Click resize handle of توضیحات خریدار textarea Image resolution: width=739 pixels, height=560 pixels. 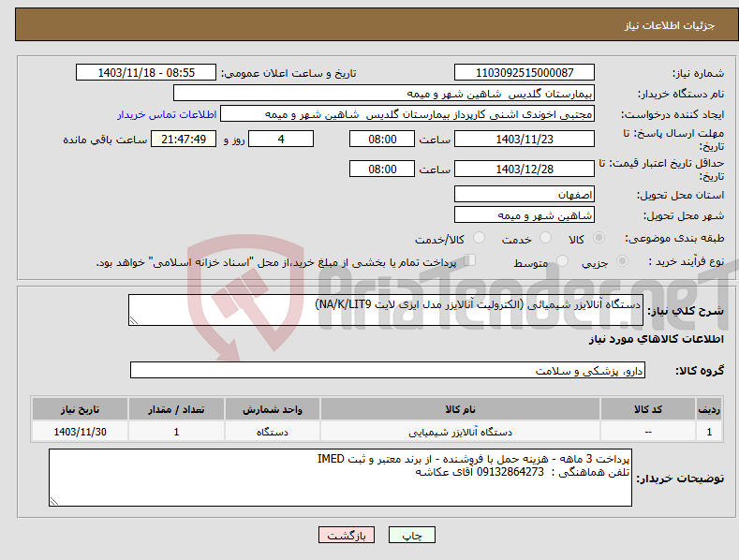click(53, 502)
